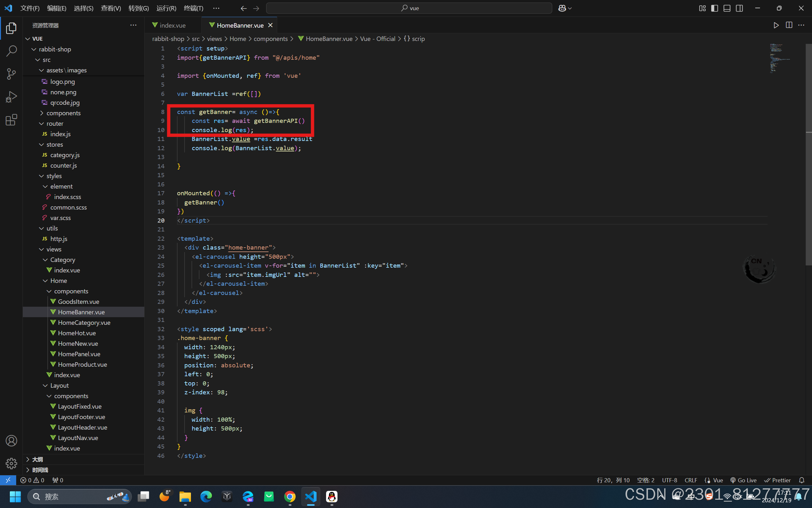Open the 终端(T) menu
The height and width of the screenshot is (508, 812).
193,8
